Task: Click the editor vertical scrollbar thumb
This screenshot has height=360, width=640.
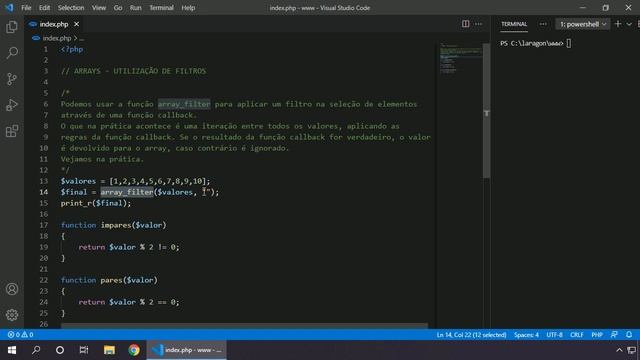Action: point(487,110)
